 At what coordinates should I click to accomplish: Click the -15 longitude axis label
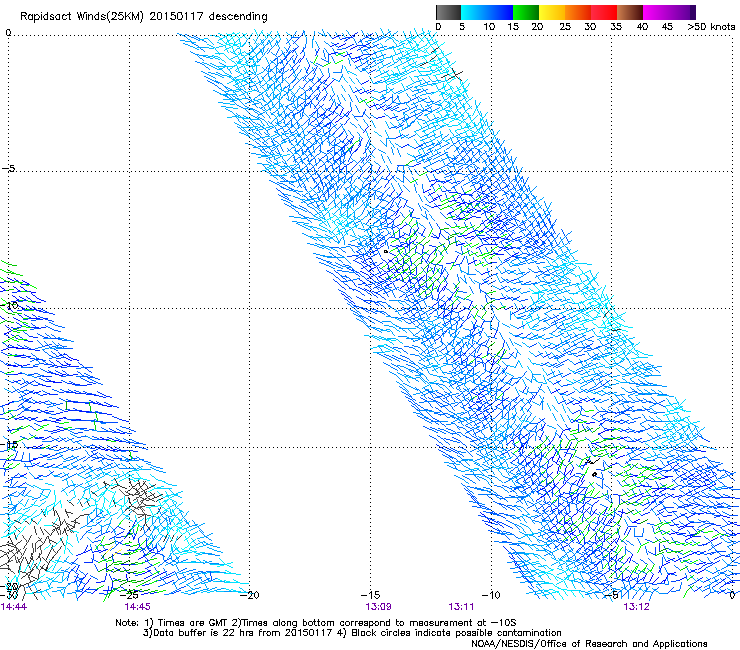pyautogui.click(x=370, y=595)
